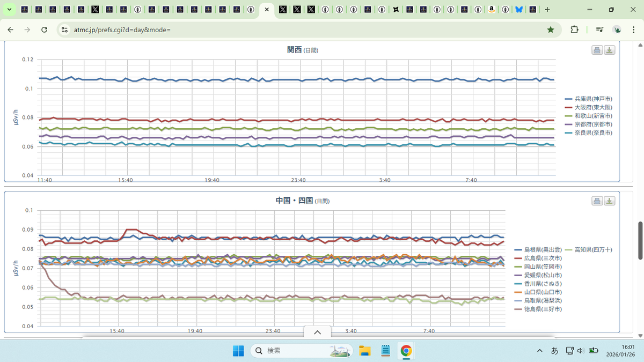644x362 pixels.
Task: Switch to the blue butterfly tab
Action: click(x=519, y=10)
